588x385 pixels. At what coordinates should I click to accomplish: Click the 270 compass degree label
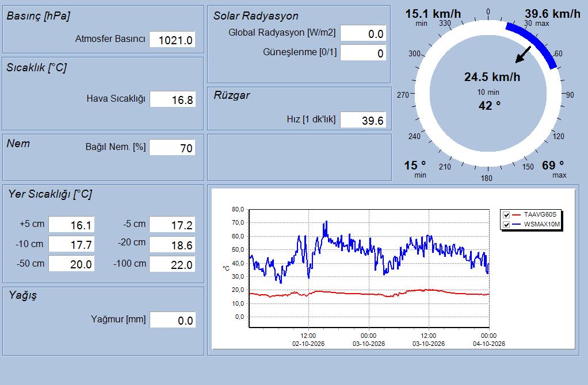(403, 95)
